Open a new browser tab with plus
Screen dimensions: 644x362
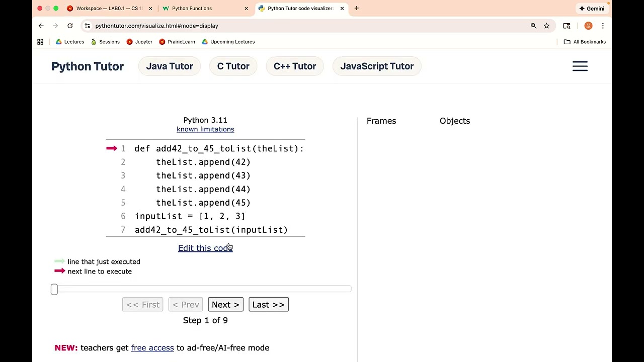[x=356, y=8]
